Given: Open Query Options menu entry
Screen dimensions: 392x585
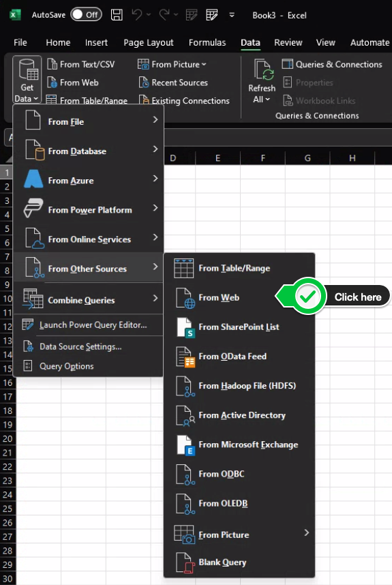Looking at the screenshot, I should tap(89, 366).
